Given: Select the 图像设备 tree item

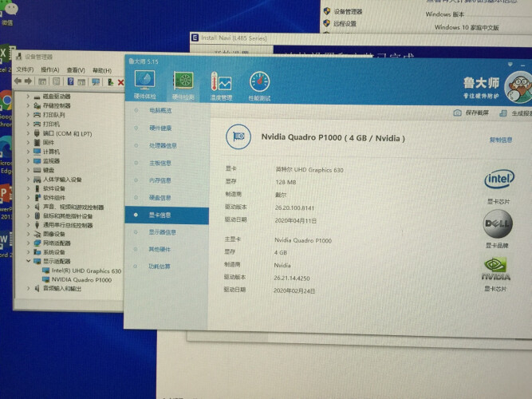Looking at the screenshot, I should coord(54,234).
